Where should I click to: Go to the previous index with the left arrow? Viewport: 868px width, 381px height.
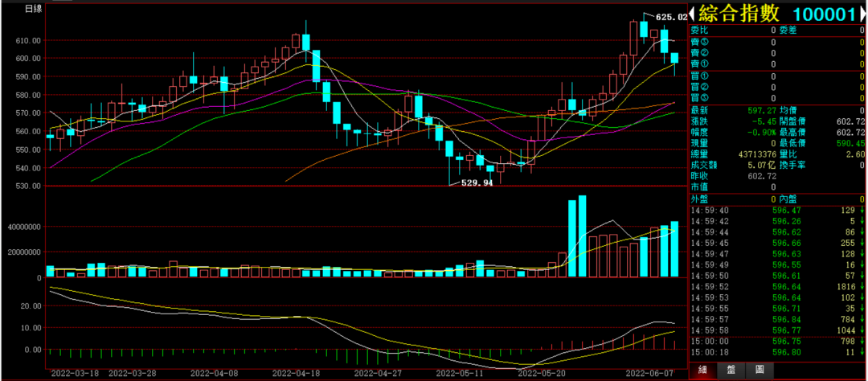691,14
